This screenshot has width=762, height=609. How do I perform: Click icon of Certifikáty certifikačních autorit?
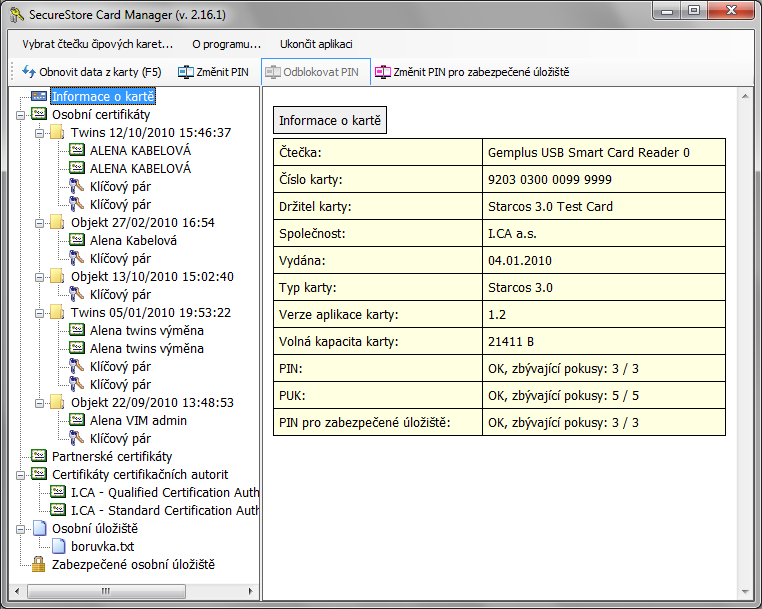click(x=39, y=473)
